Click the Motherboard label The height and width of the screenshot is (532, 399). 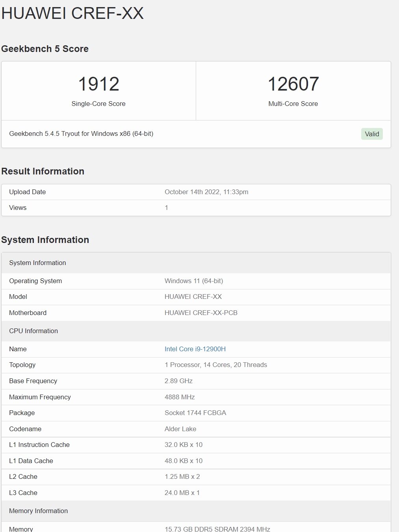coord(28,313)
